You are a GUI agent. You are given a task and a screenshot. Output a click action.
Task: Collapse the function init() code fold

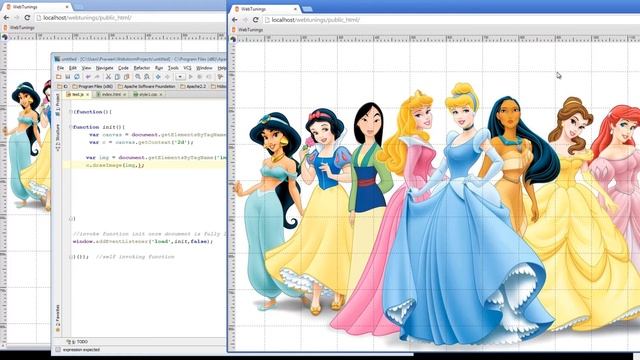tap(70, 127)
